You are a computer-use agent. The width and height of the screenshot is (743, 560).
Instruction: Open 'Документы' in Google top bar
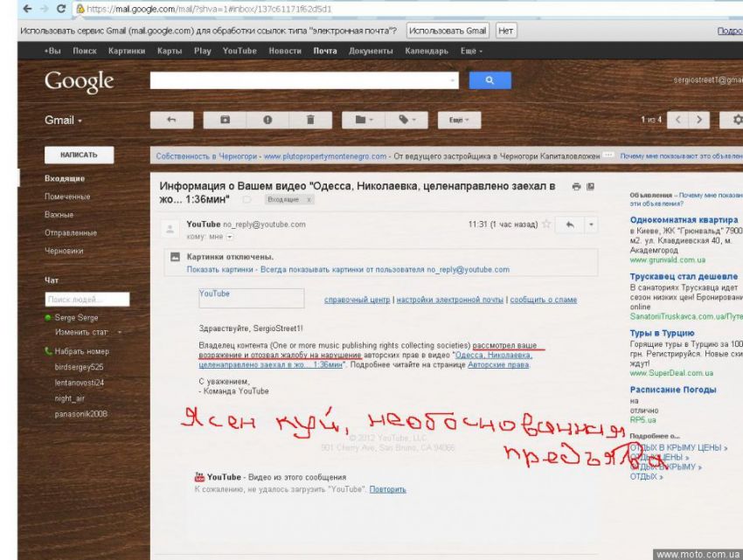coord(371,51)
